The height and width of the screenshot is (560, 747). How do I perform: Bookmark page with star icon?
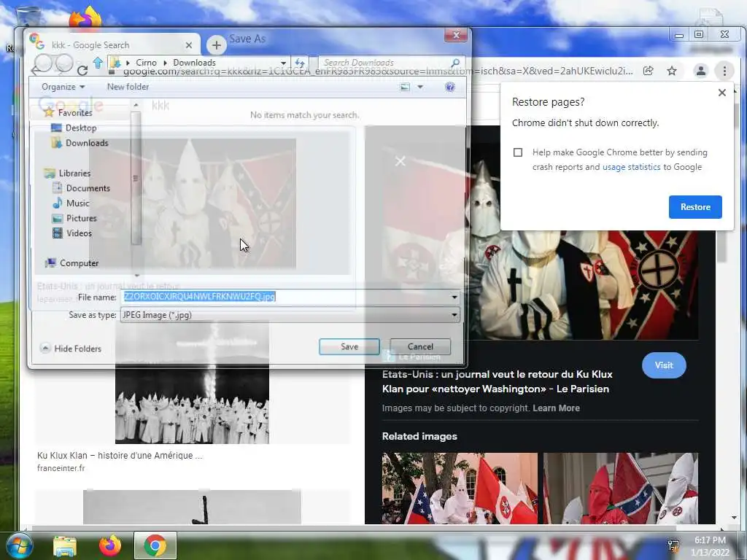pos(672,71)
